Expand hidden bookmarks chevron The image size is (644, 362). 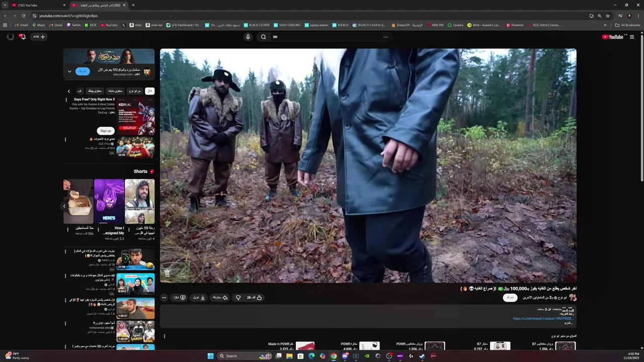pyautogui.click(x=605, y=25)
